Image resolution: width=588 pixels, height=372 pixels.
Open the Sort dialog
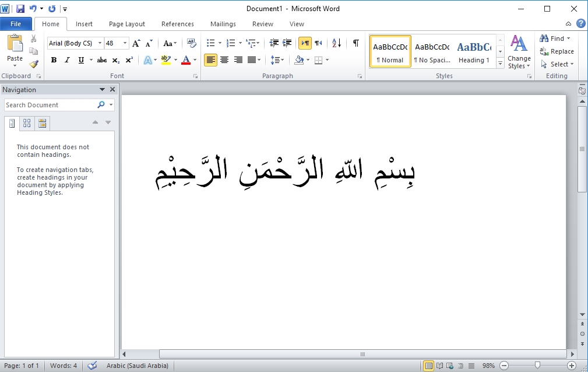(335, 43)
